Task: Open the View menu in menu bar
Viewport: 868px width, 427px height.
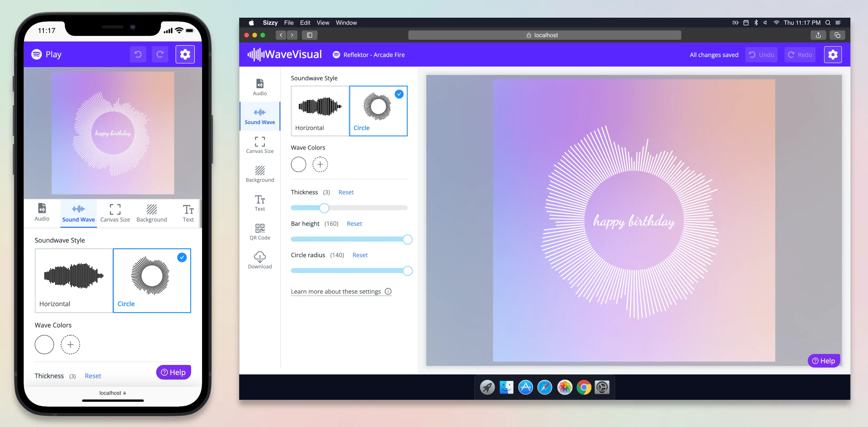Action: tap(323, 23)
